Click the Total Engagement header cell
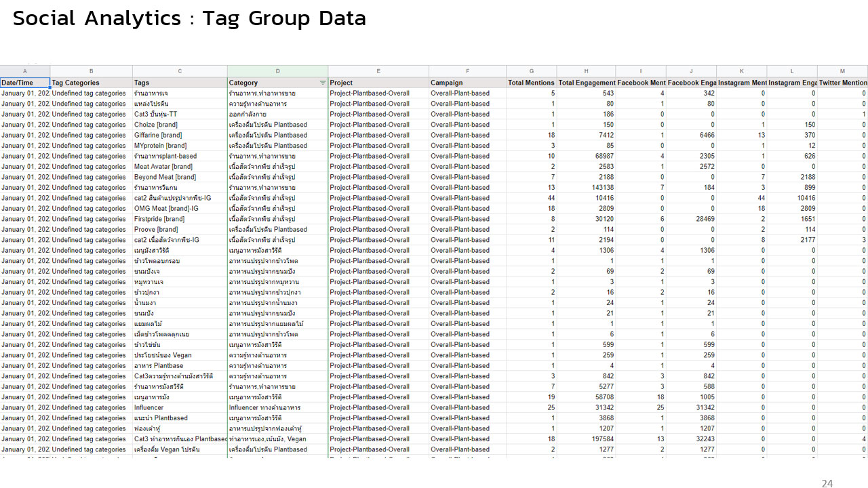The image size is (868, 488). click(587, 83)
